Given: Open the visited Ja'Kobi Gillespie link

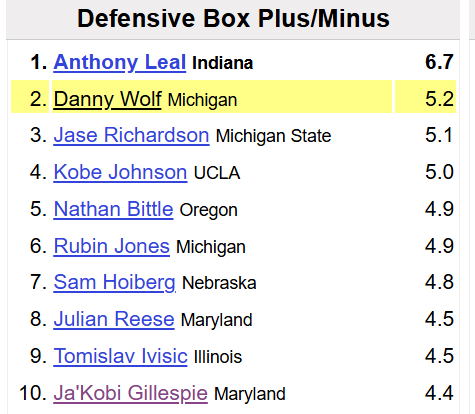Looking at the screenshot, I should point(130,393).
